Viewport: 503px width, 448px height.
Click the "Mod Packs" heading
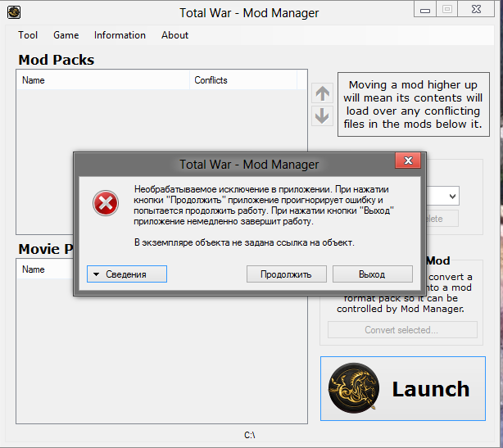(57, 60)
